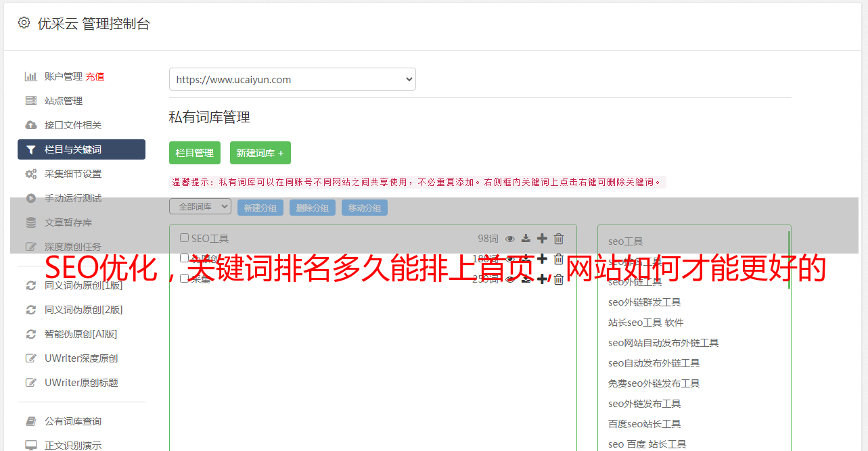
Task: Select keyword 'seo网站自动发布外链工具'
Action: pyautogui.click(x=664, y=343)
